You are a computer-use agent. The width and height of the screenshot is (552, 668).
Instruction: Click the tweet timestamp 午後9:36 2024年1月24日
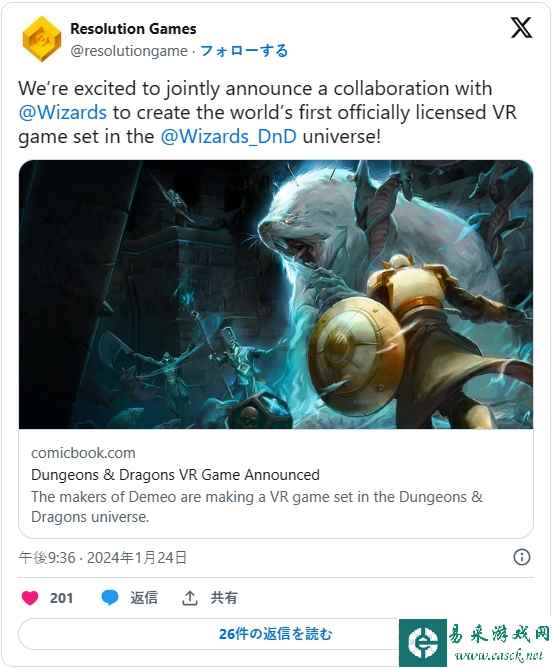[x=103, y=558]
